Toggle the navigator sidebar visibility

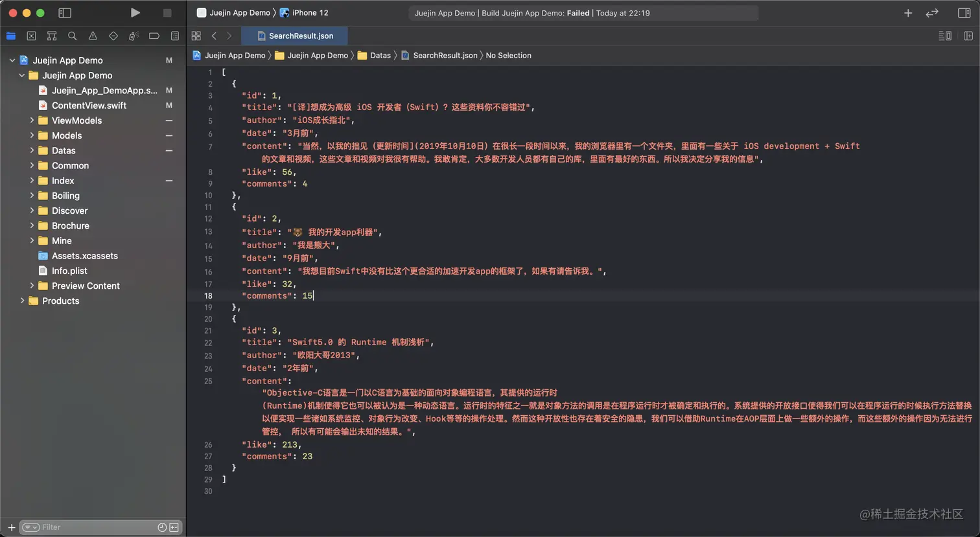pos(65,12)
